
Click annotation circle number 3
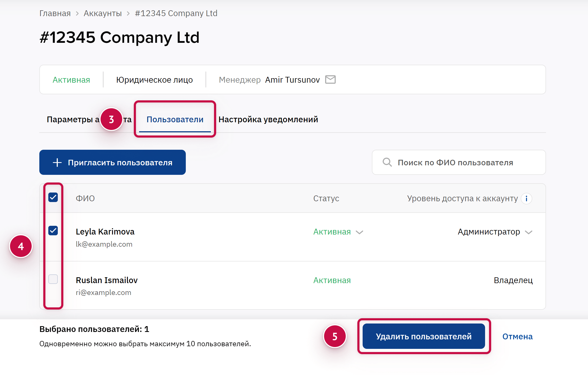[x=111, y=119]
